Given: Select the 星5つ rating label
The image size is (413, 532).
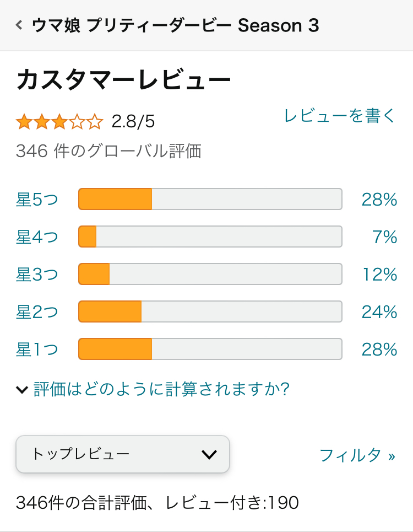Looking at the screenshot, I should click(x=37, y=200).
